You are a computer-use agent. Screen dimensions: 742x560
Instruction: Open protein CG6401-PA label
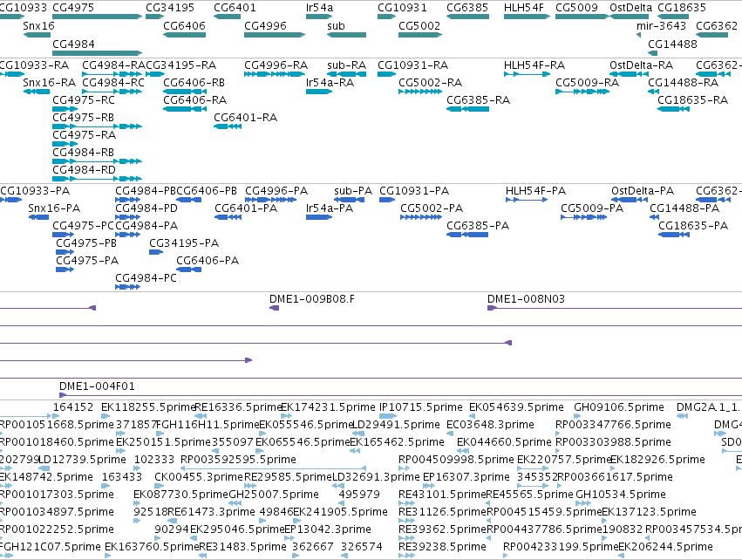(x=246, y=208)
